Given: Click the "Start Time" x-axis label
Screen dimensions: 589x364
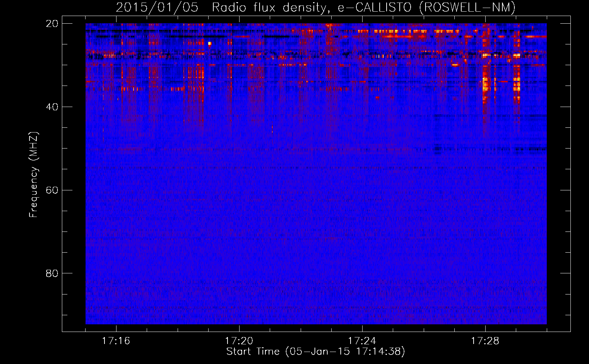Looking at the screenshot, I should coord(253,352).
